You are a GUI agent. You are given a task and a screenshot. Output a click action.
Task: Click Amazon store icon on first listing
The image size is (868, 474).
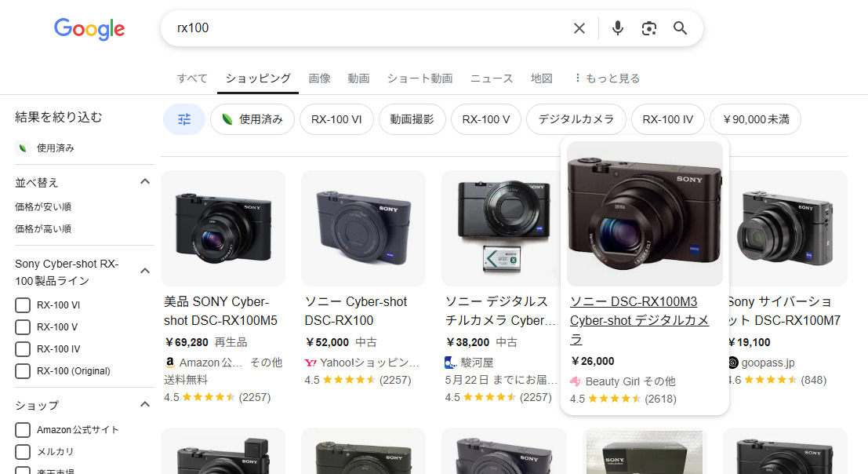click(170, 363)
